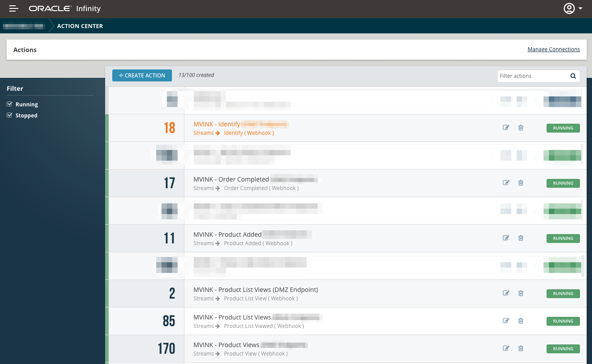Screen dimensions: 592x364
Task: Click the Oracle Infinity logo
Action: (x=65, y=8)
